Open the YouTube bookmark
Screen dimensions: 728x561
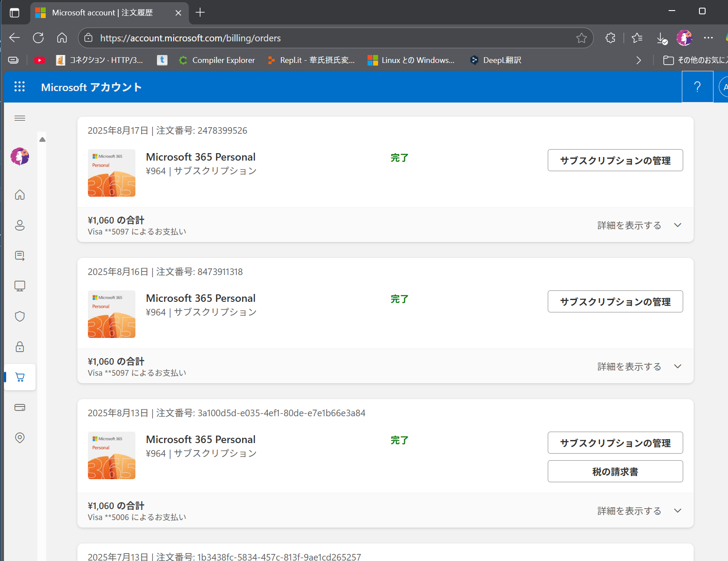[x=40, y=60]
